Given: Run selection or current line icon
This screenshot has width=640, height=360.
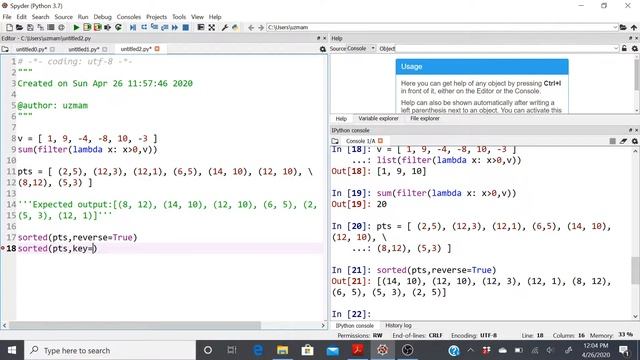Looking at the screenshot, I should coord(108,27).
